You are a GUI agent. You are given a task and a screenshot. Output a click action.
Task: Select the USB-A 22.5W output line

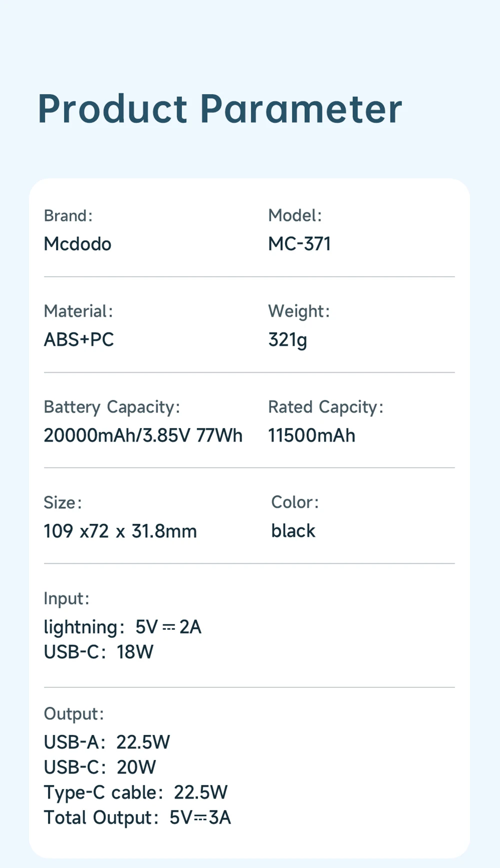[x=106, y=742]
